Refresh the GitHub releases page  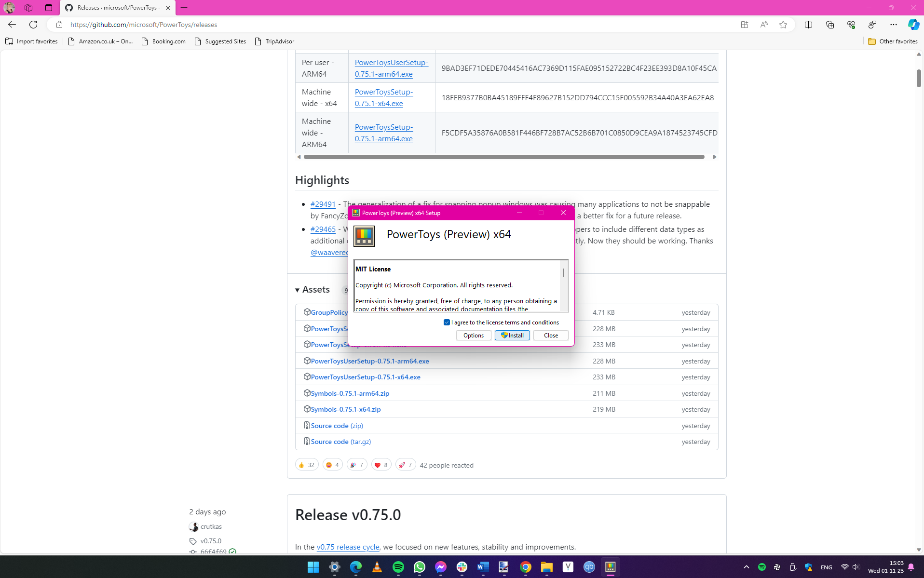(33, 25)
